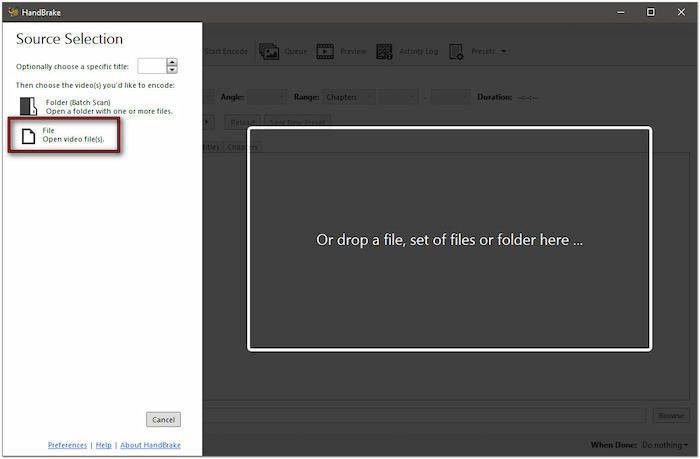Click the Presets document-gear icon
Image resolution: width=700 pixels, height=459 pixels.
[456, 52]
